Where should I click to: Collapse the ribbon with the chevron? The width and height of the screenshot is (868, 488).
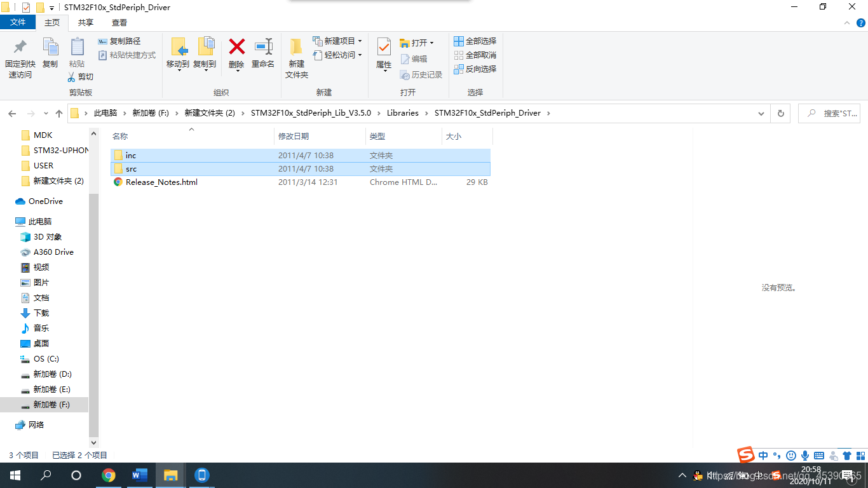(x=848, y=22)
